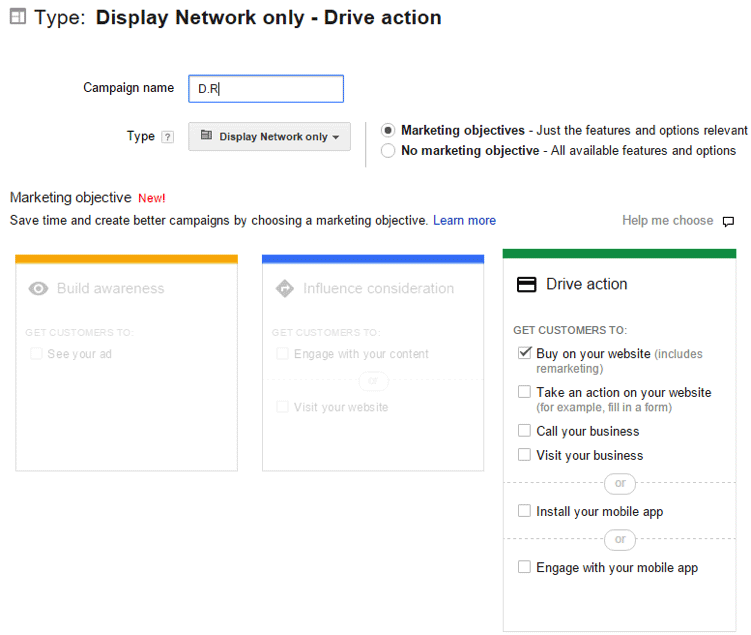
Task: Click the Help me choose link
Action: pos(667,220)
